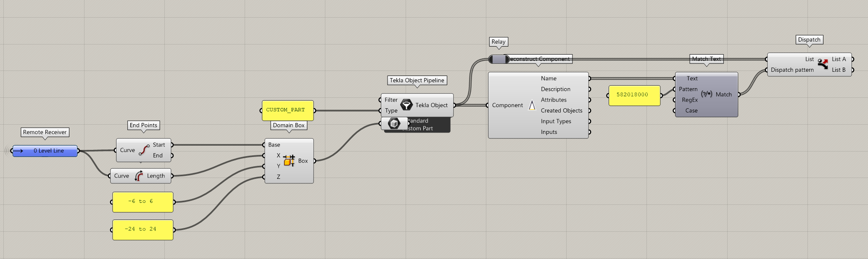868x259 pixels.
Task: Click the Match output label
Action: [724, 94]
